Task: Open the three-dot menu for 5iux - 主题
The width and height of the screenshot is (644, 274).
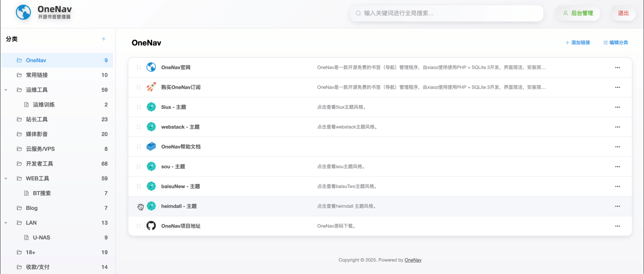Action: [x=618, y=107]
